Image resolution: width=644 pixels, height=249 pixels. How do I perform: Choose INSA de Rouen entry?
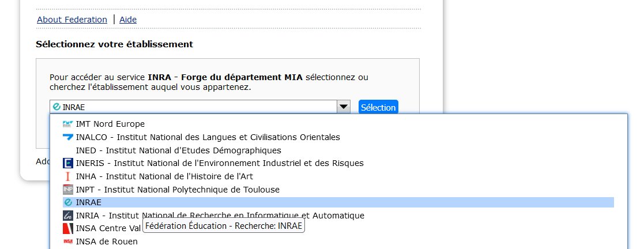(107, 242)
